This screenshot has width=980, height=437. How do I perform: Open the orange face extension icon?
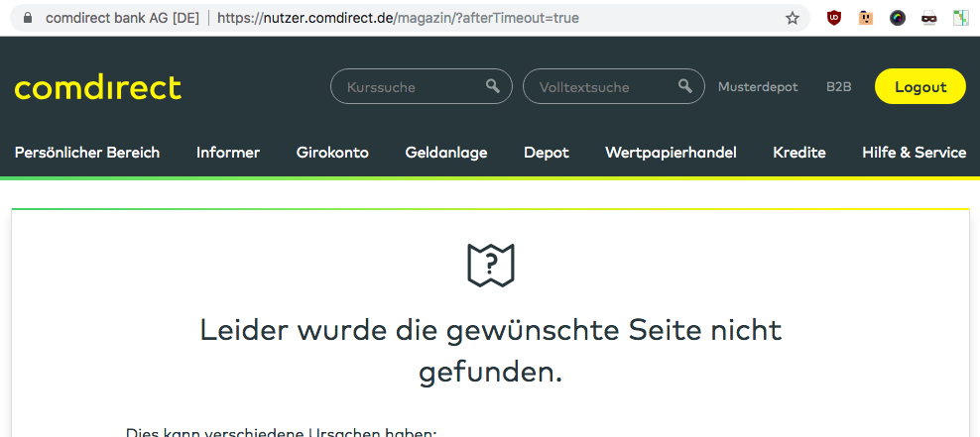(866, 18)
